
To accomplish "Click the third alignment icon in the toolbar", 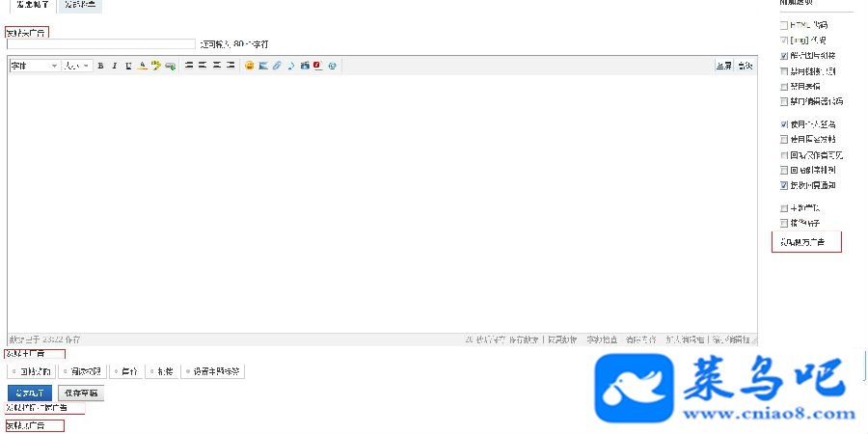I will coord(216,66).
